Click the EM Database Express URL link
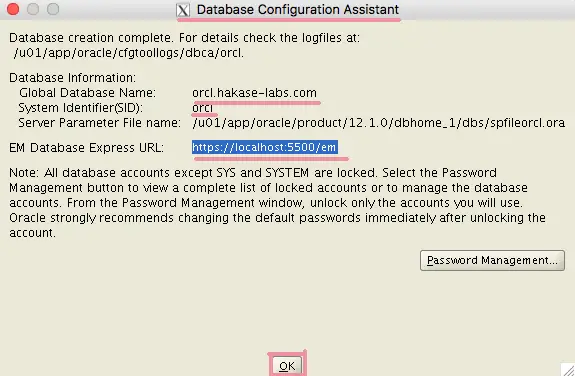The width and height of the screenshot is (575, 376). click(264, 147)
